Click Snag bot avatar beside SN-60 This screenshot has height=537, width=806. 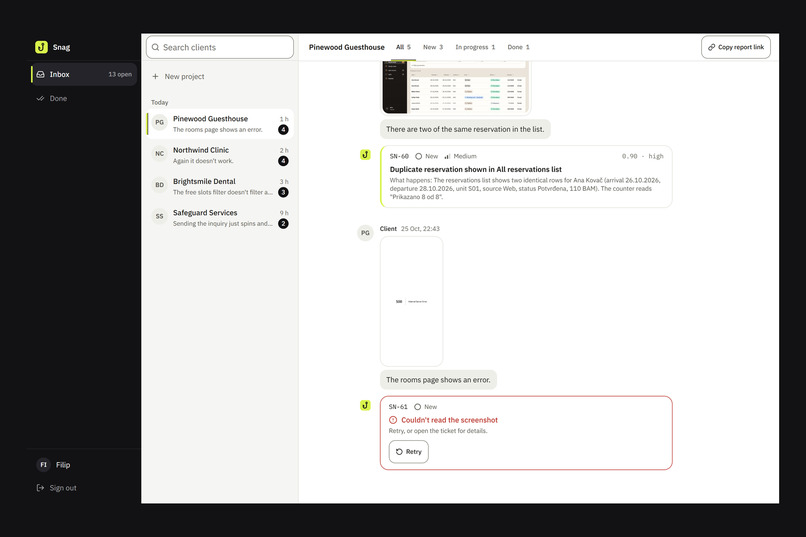(365, 155)
